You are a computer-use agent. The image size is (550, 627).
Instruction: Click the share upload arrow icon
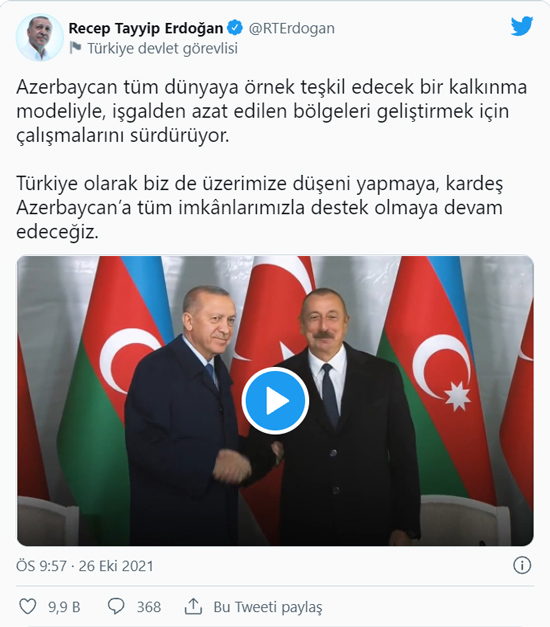point(193,606)
